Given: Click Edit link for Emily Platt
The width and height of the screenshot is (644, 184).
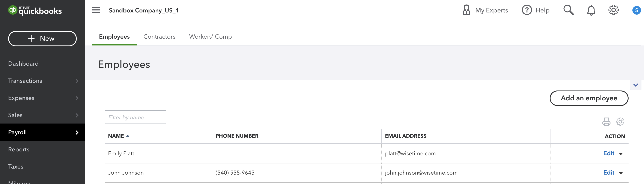Looking at the screenshot, I should tap(608, 153).
